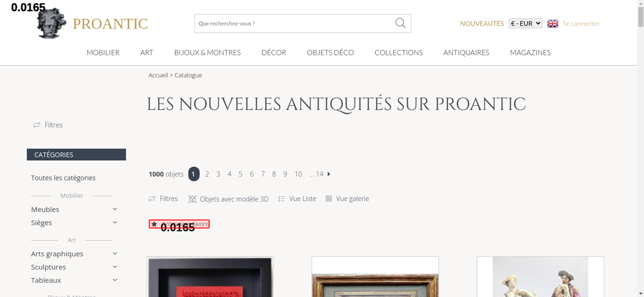Open the MOBILIER menu

[103, 52]
